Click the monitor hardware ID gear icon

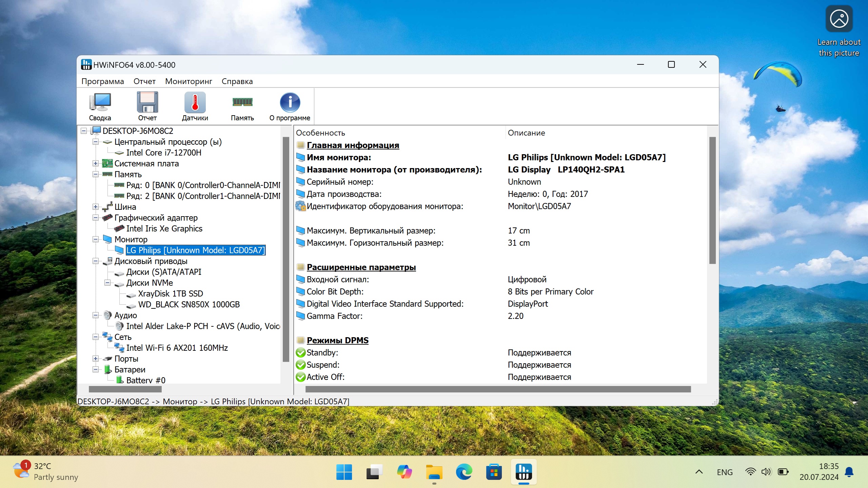pos(300,206)
